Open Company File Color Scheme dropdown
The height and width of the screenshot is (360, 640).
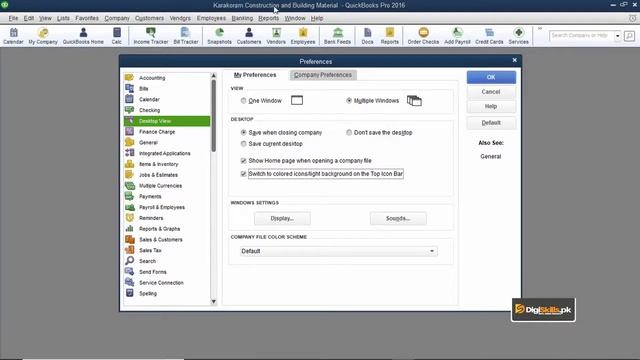(x=339, y=251)
